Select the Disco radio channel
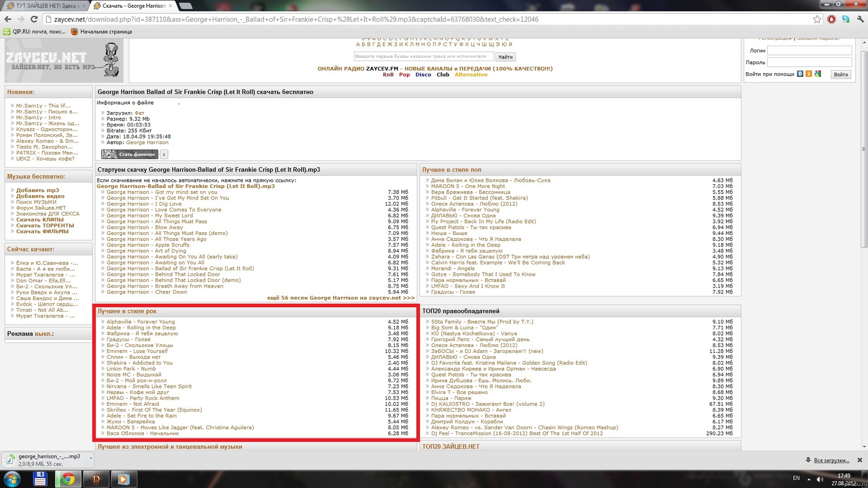 point(423,75)
